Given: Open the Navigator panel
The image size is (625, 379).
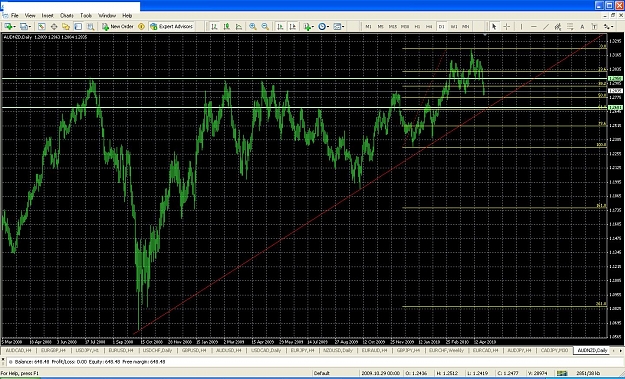Looking at the screenshot, I should (66, 26).
